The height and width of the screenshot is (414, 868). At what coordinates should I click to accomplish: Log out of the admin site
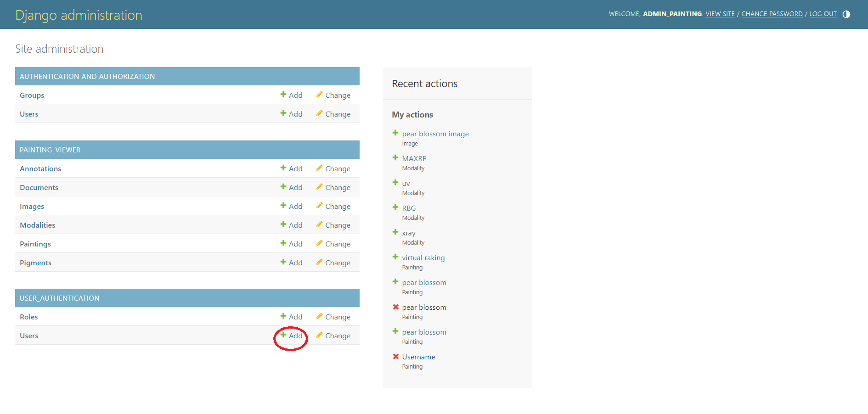tap(823, 14)
